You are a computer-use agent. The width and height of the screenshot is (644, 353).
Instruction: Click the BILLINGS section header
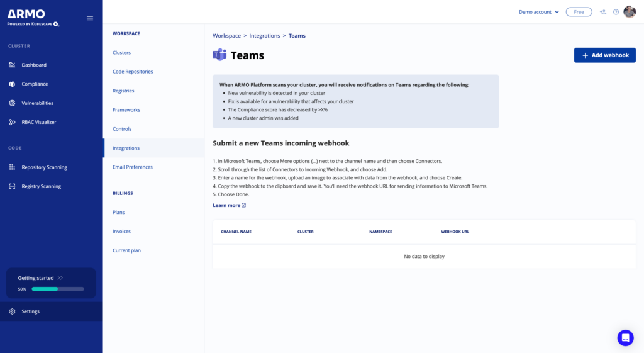tap(123, 193)
